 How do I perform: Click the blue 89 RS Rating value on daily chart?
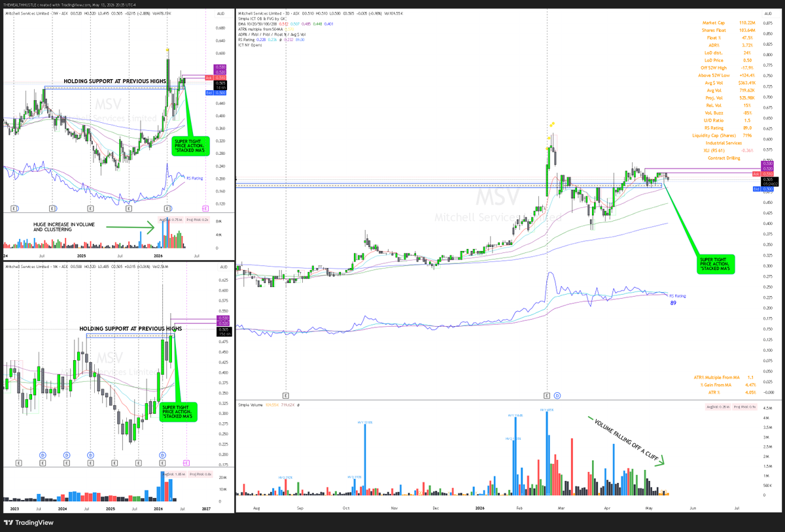pos(672,303)
